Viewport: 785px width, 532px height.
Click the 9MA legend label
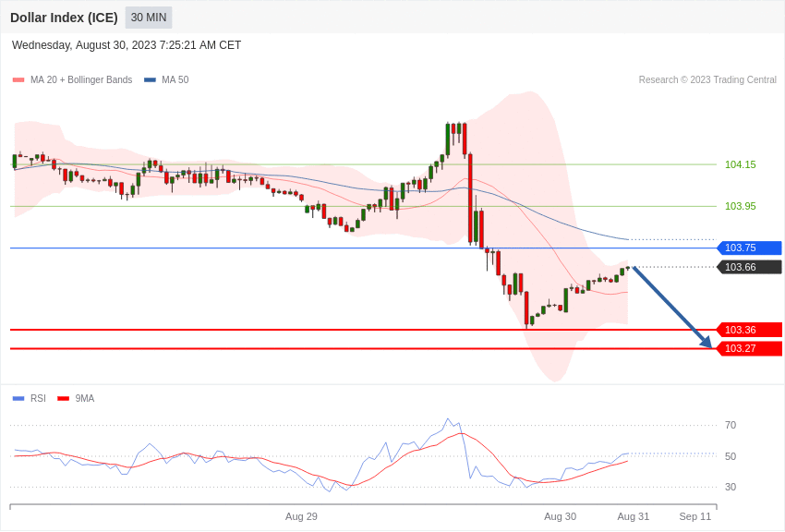coord(85,399)
